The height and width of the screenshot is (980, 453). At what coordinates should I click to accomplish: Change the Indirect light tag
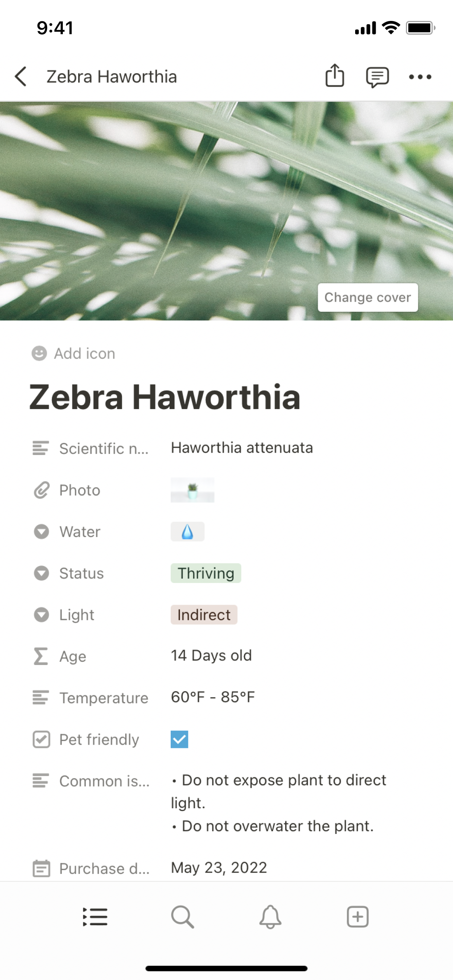click(204, 615)
